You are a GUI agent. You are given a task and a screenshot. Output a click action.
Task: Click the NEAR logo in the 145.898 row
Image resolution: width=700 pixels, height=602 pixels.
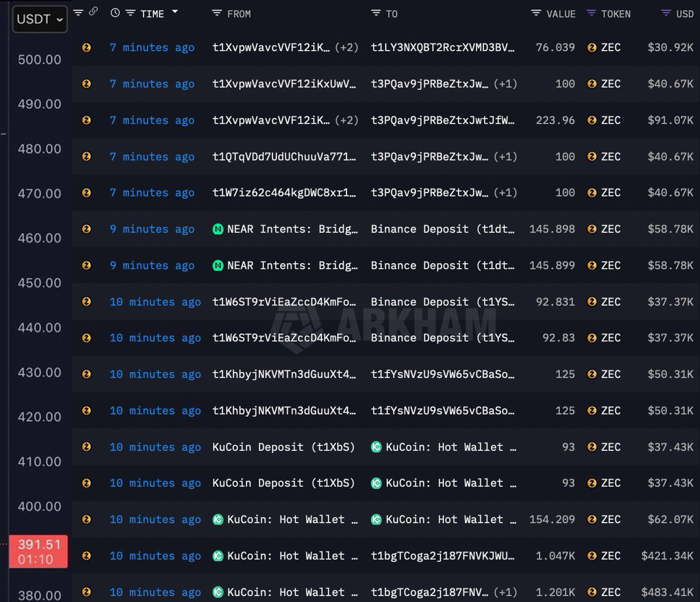[218, 229]
